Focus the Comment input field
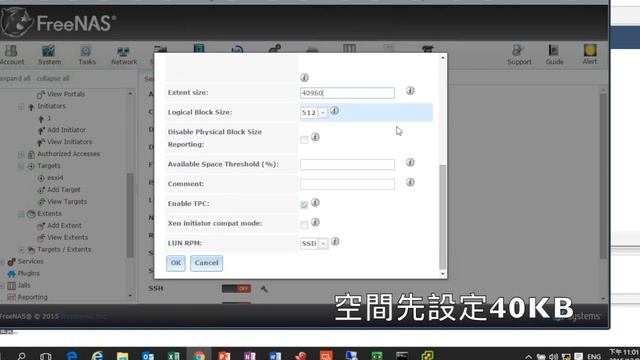640x360 pixels. coord(347,184)
